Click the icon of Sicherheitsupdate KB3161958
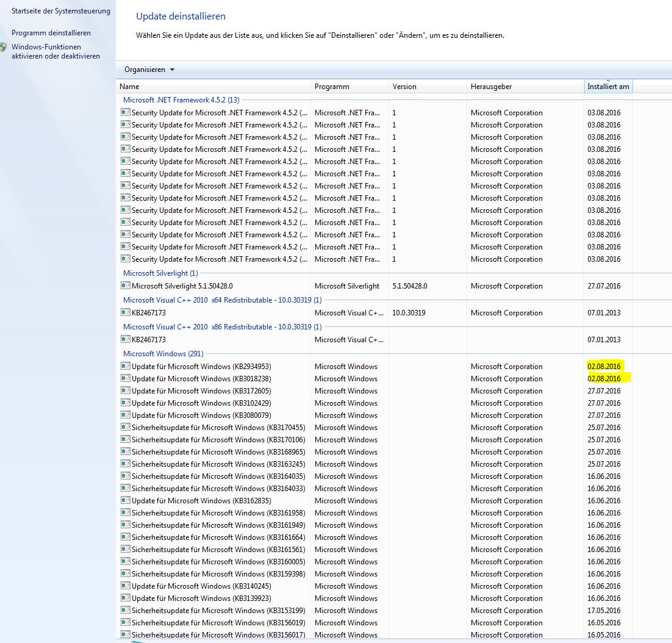The height and width of the screenshot is (643, 672). (x=126, y=512)
